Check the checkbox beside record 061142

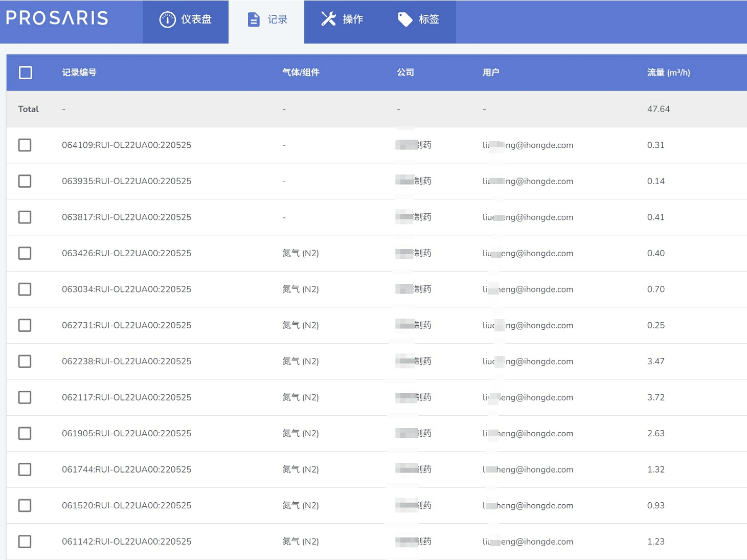pyautogui.click(x=25, y=541)
